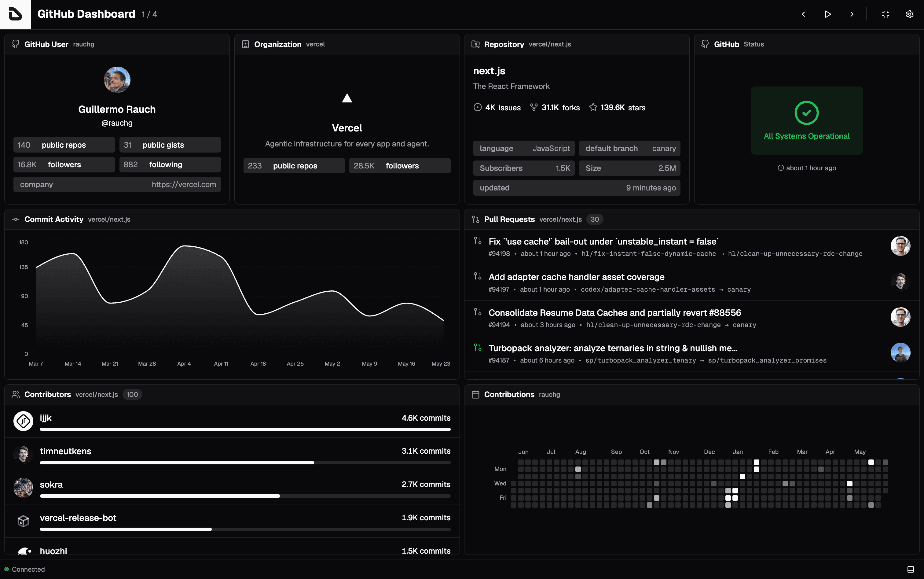The height and width of the screenshot is (579, 924).
Task: Click the default branch canary row
Action: point(630,148)
